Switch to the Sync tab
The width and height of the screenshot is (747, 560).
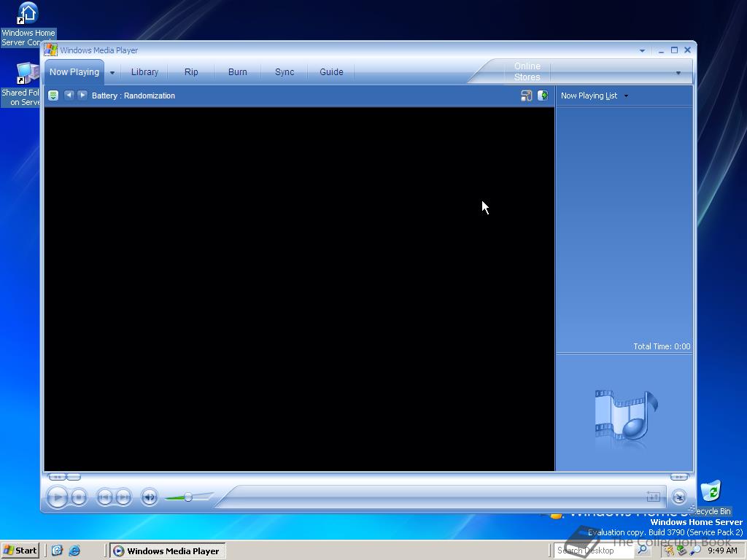coord(285,72)
